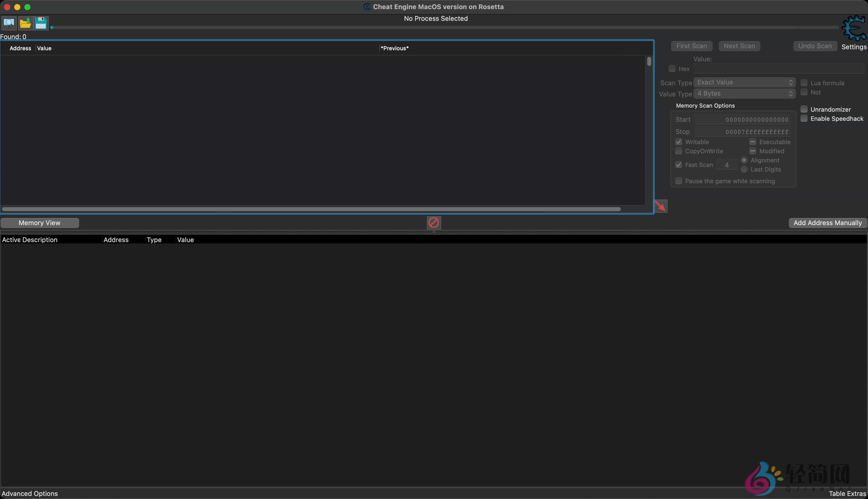
Task: Click the open folder load table icon
Action: click(x=25, y=23)
